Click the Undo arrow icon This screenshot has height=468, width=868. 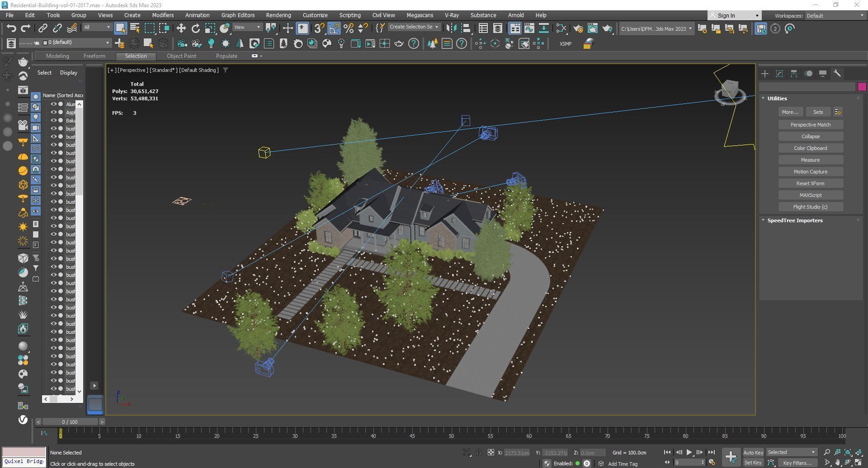click(11, 28)
